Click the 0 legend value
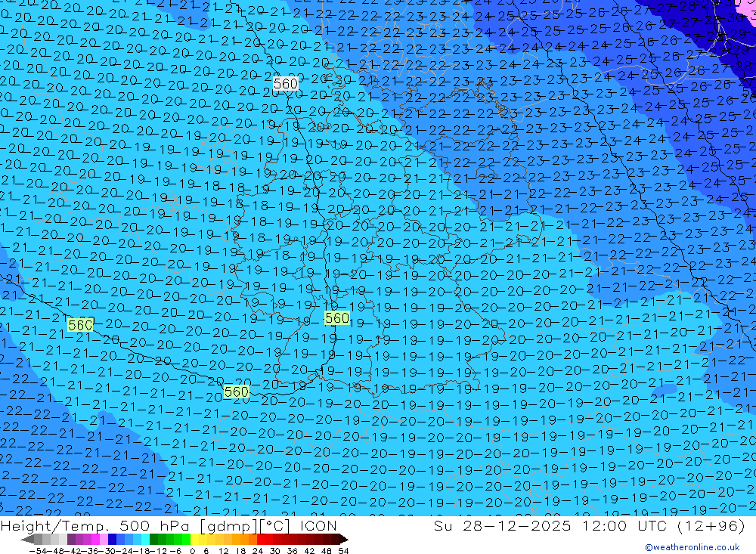This screenshot has width=756, height=554. [192, 551]
